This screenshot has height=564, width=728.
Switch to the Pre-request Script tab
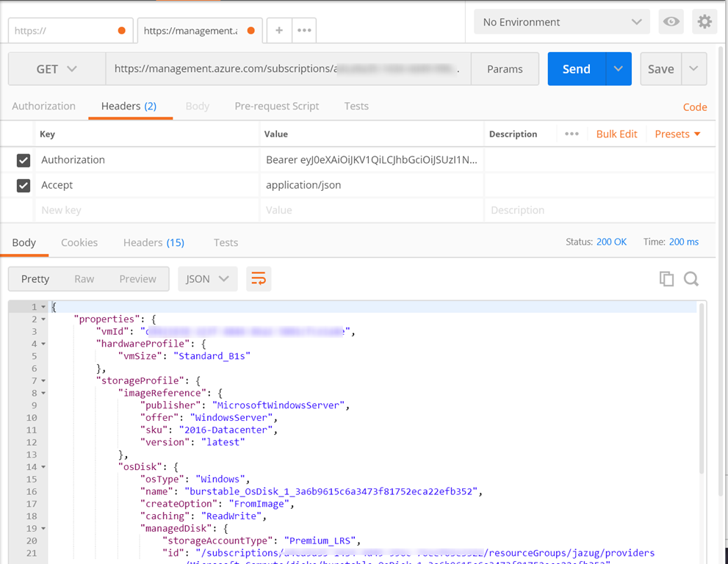[x=276, y=106]
